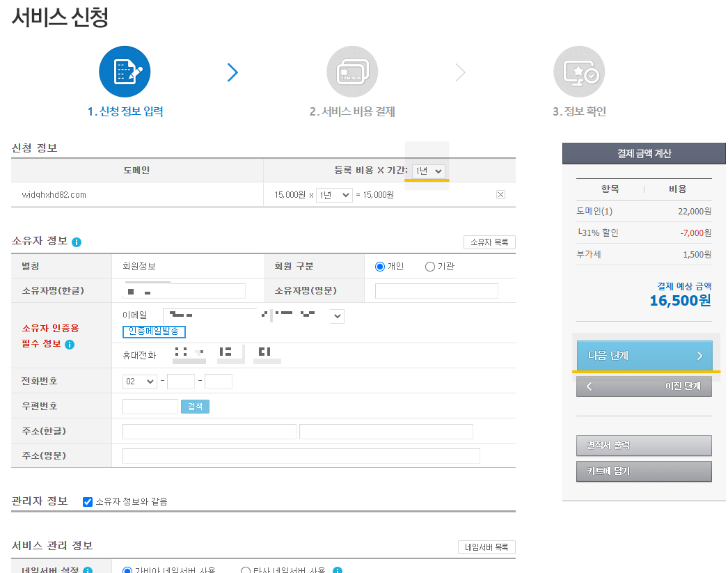Click the step 2 payment card icon

[352, 72]
